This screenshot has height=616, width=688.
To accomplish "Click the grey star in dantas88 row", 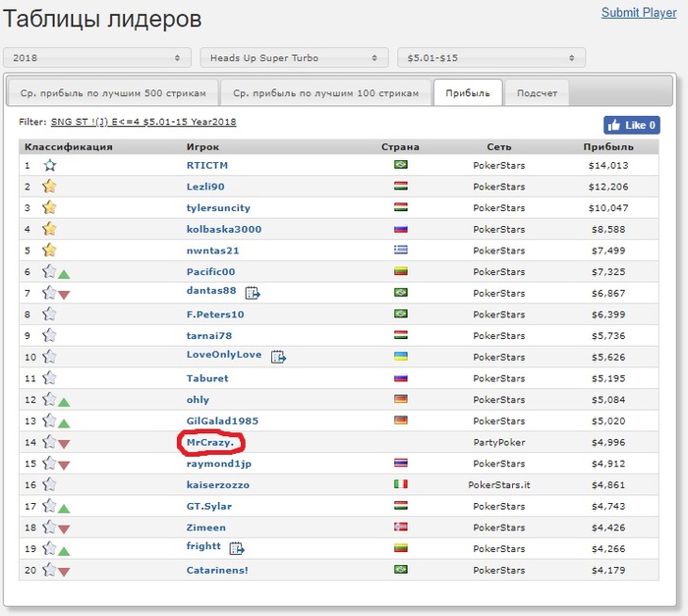I will 49,293.
